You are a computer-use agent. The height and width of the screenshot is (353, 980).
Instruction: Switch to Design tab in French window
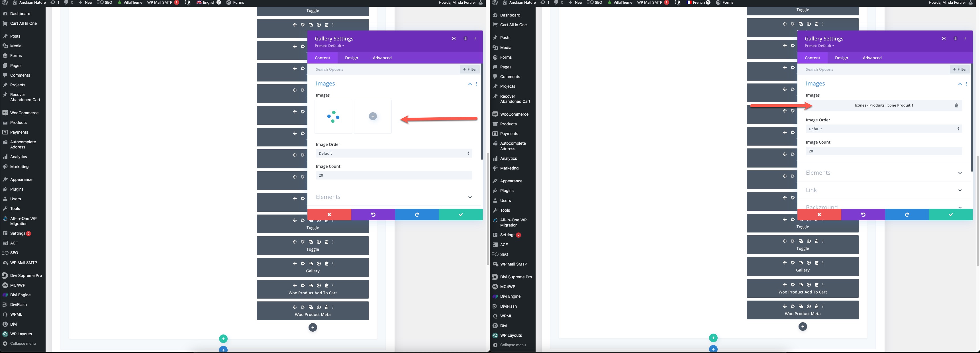842,58
